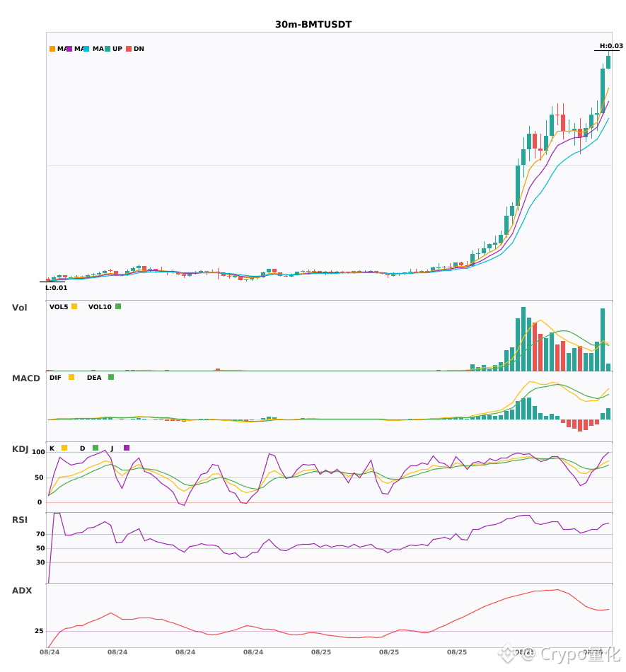The image size is (626, 672).
Task: Click the green DEA legend swatch
Action: pos(111,377)
